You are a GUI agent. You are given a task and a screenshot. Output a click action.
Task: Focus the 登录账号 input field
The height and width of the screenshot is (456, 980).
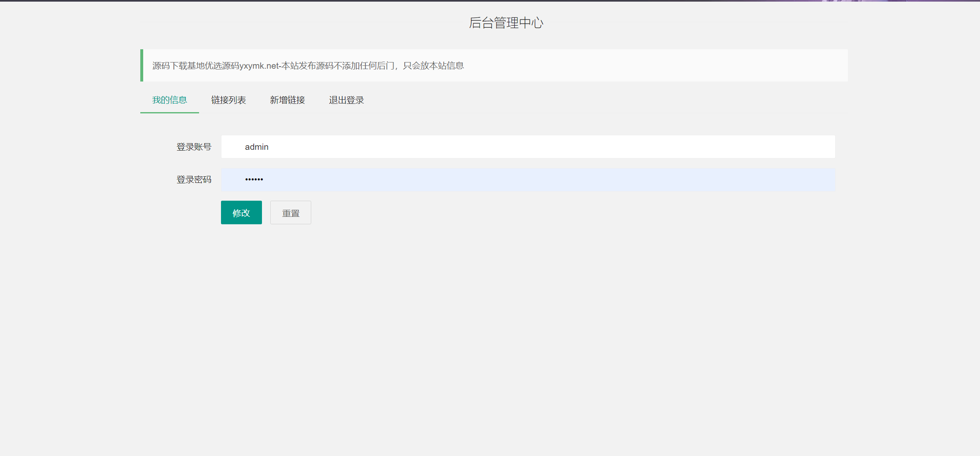tap(528, 147)
